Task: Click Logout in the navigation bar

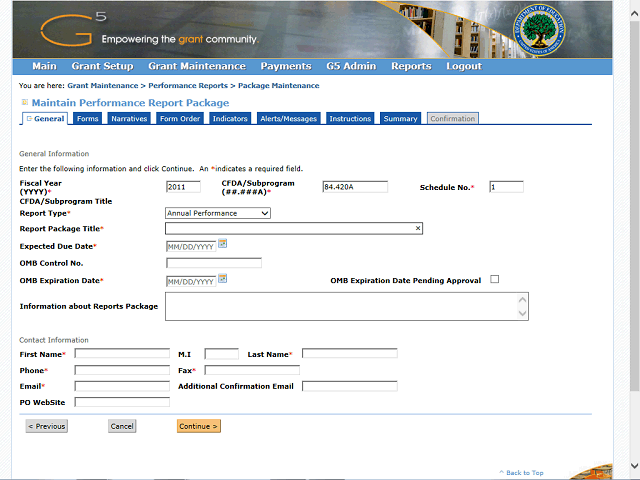Action: tap(464, 66)
